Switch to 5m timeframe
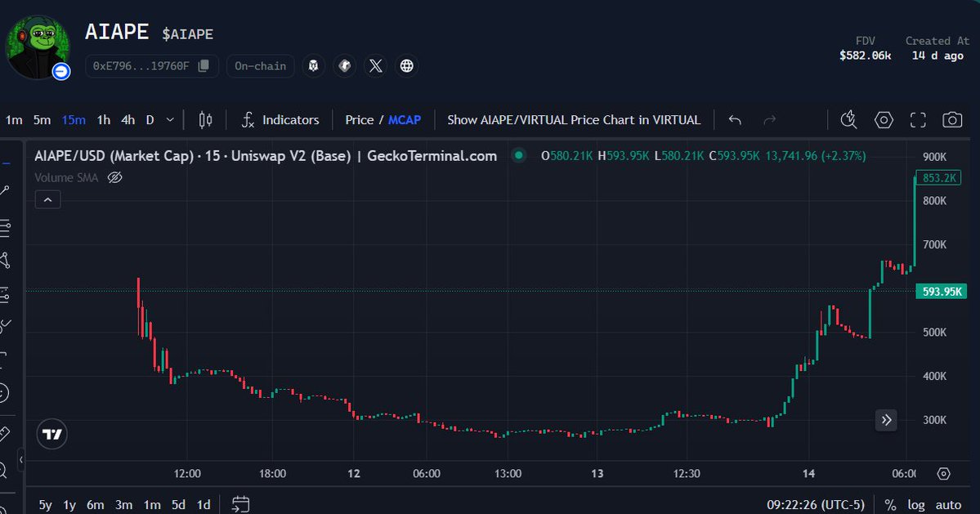Image resolution: width=980 pixels, height=514 pixels. click(42, 120)
